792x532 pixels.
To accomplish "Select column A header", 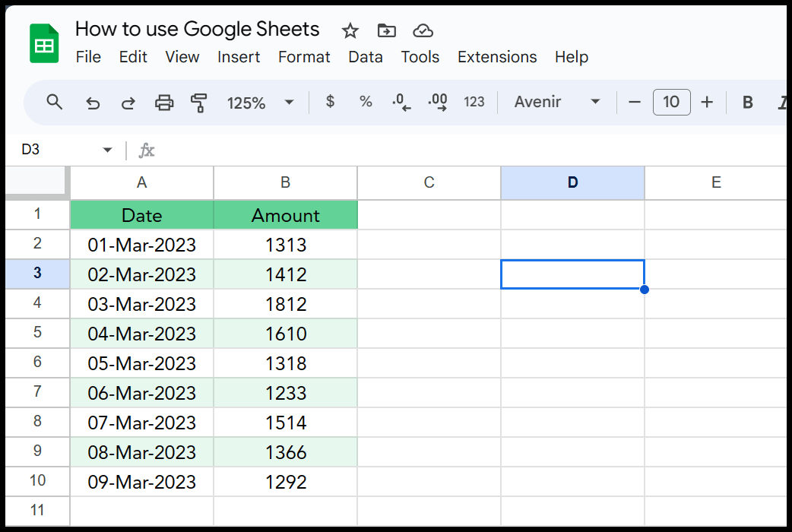I will click(142, 182).
